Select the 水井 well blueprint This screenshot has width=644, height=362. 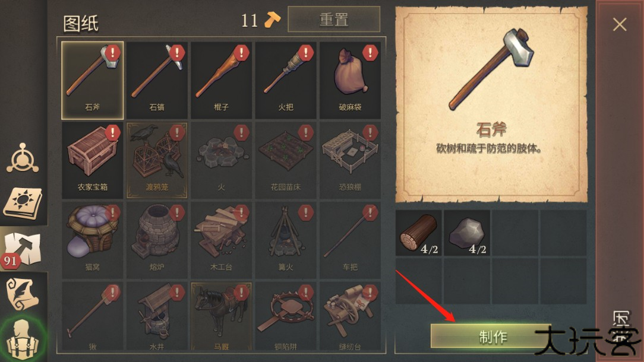pyautogui.click(x=157, y=316)
